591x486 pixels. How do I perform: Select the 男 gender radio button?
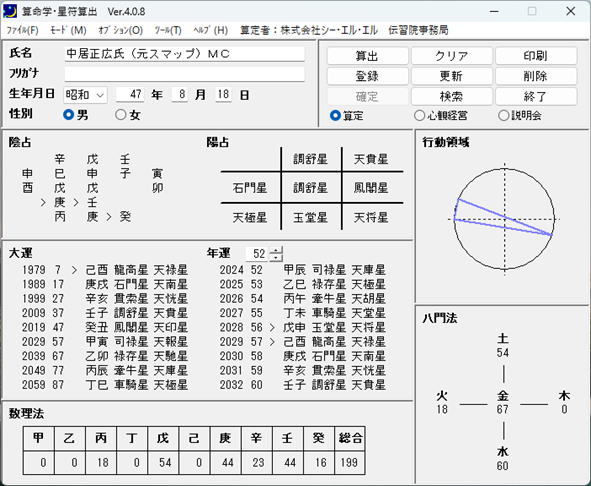(69, 115)
